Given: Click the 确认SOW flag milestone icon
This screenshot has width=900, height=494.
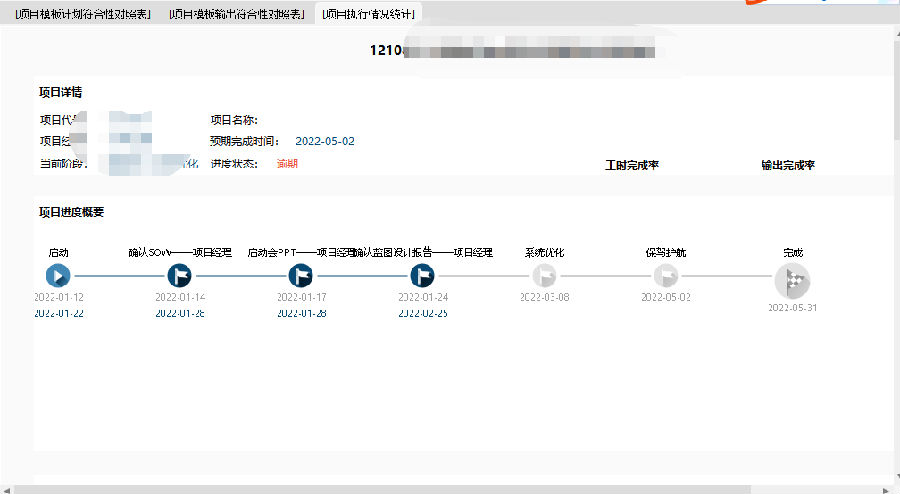Looking at the screenshot, I should coord(180,276).
